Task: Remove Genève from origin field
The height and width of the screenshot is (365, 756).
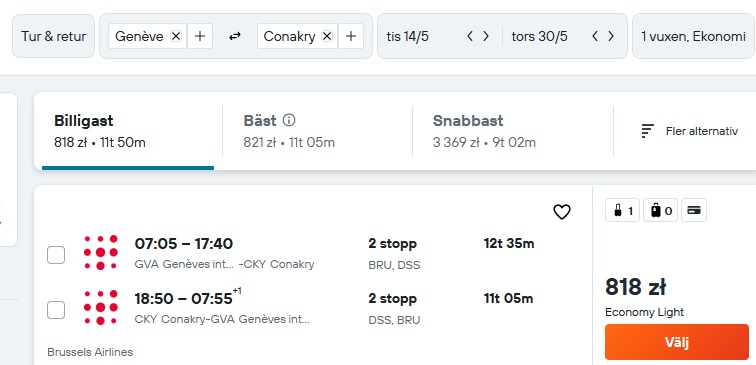Action: pos(176,36)
